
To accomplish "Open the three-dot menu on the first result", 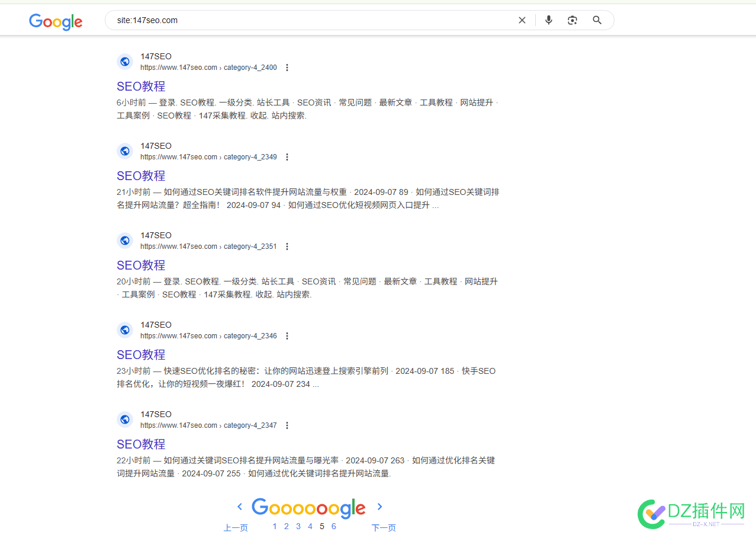I will tap(287, 68).
